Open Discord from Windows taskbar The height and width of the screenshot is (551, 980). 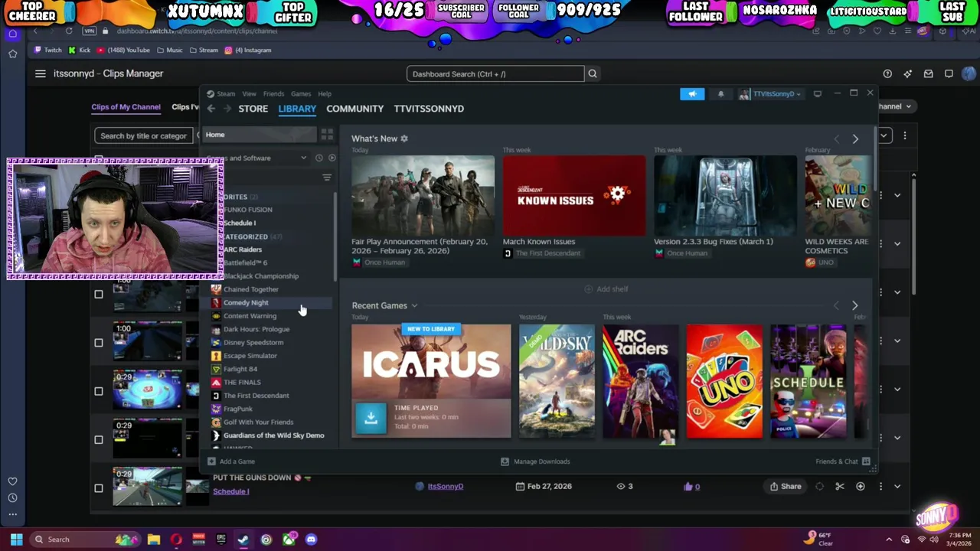click(311, 540)
